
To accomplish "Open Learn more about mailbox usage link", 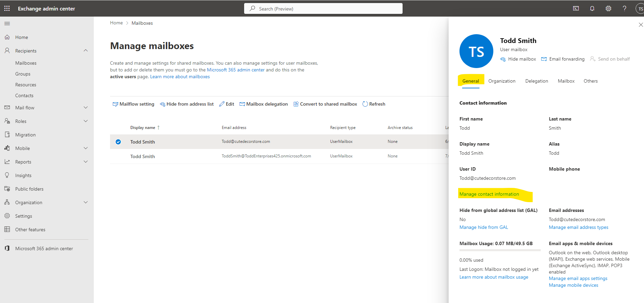I will point(494,277).
